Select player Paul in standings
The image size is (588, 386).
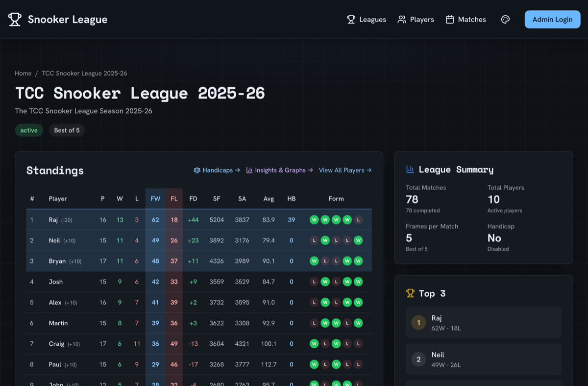55,364
